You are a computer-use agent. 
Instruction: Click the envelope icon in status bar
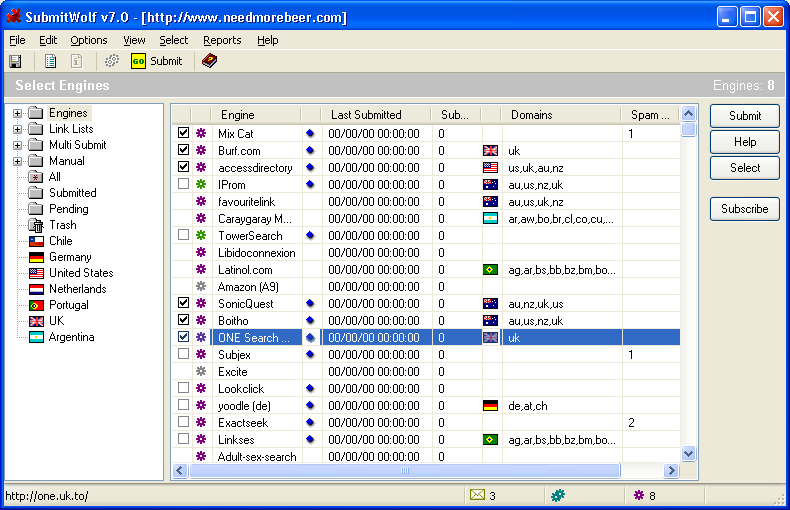(x=477, y=495)
